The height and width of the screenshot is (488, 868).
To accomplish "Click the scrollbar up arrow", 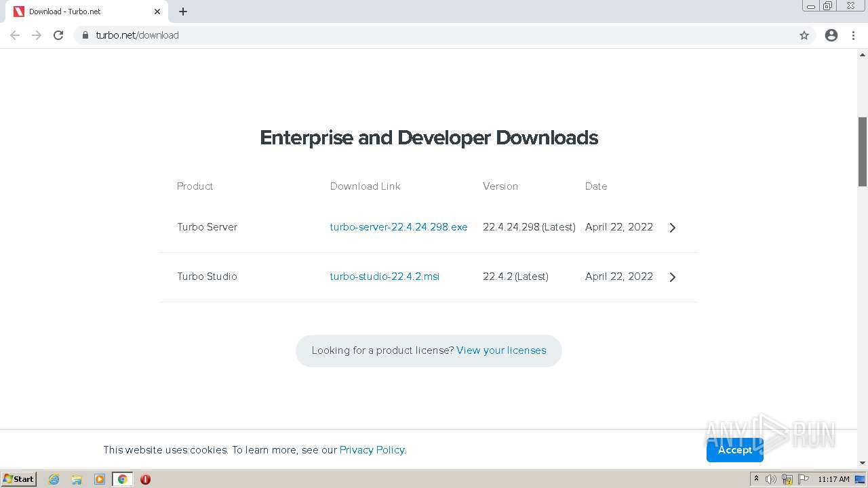I will pos(863,54).
